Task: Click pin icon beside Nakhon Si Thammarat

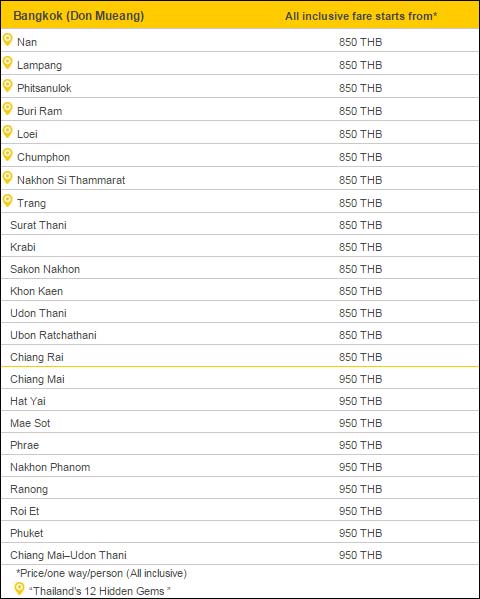Action: 7,178
